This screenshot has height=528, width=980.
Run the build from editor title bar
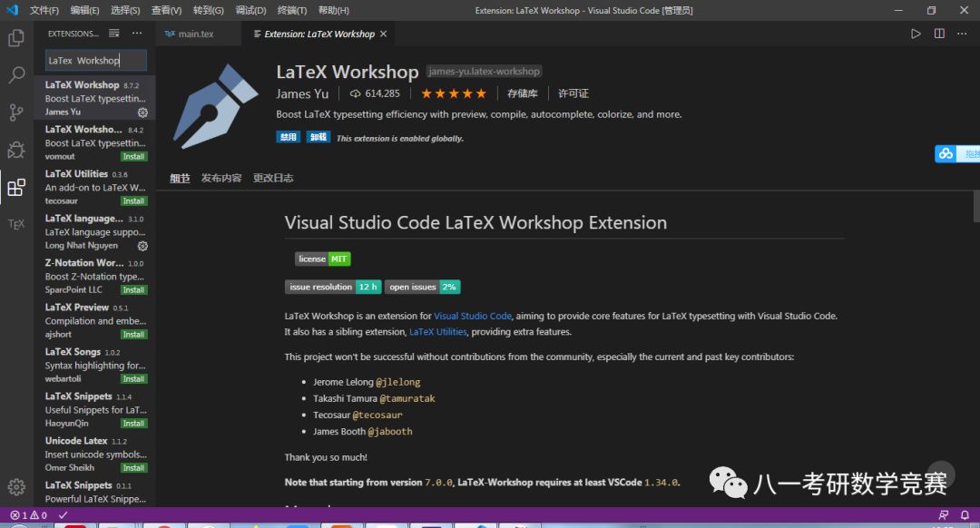pos(916,34)
